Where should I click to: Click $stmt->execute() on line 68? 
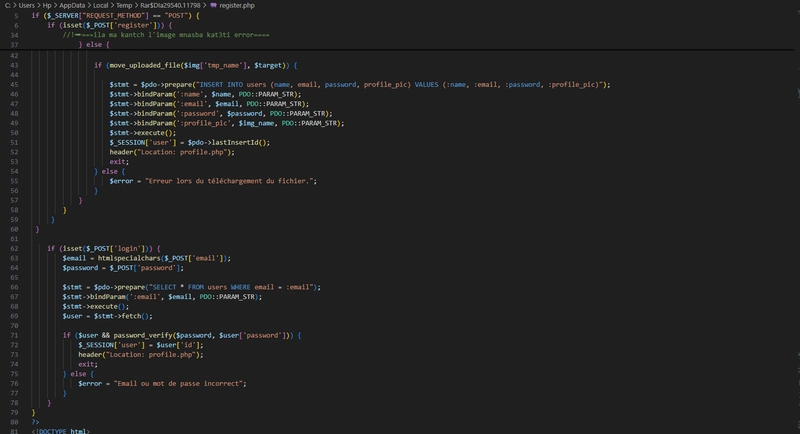(96, 307)
